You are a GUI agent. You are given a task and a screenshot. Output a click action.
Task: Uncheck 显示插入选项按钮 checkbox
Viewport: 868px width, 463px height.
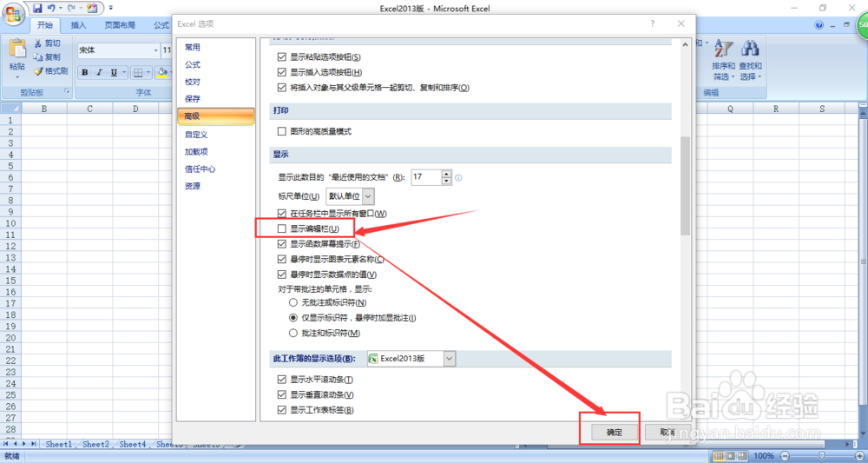pos(282,73)
